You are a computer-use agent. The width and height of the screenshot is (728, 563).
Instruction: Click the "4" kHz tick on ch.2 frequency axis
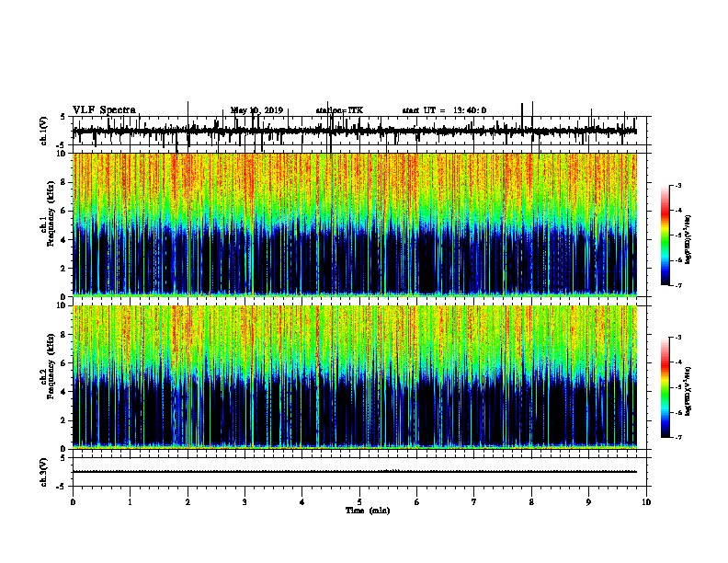click(64, 392)
